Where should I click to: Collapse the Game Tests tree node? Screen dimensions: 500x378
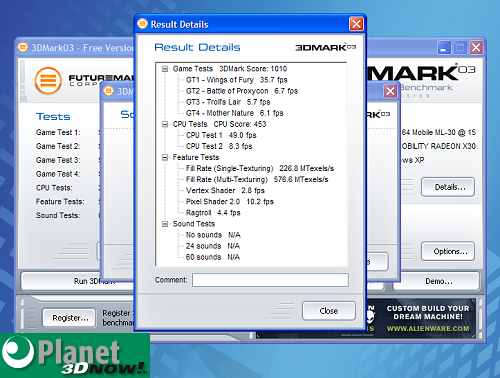pyautogui.click(x=165, y=69)
